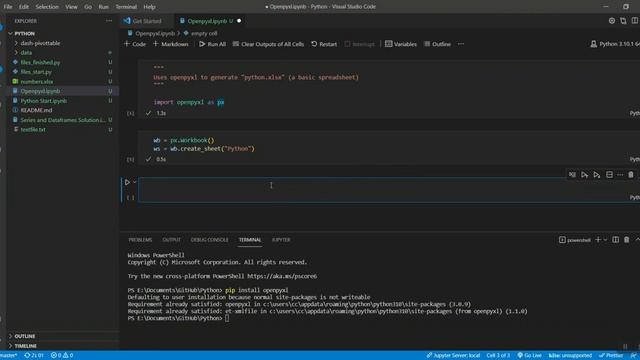
Task: Expand the OUTLINE section
Action: 24,336
